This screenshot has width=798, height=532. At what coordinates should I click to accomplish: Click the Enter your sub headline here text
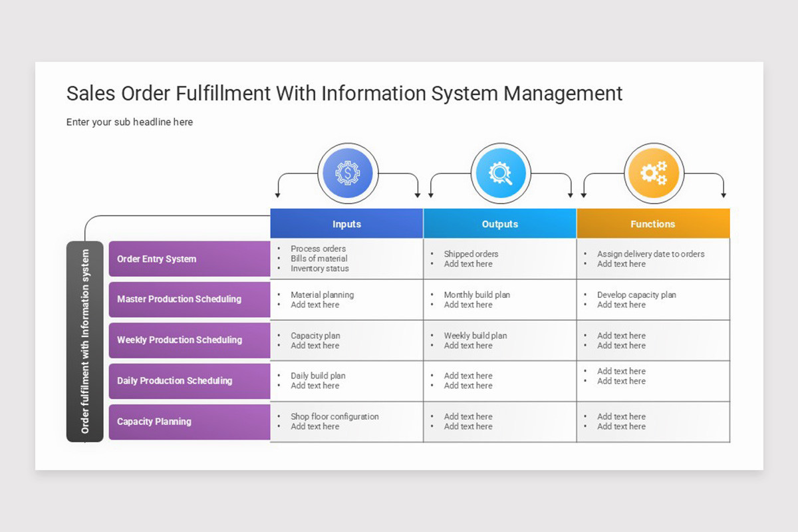pos(130,122)
